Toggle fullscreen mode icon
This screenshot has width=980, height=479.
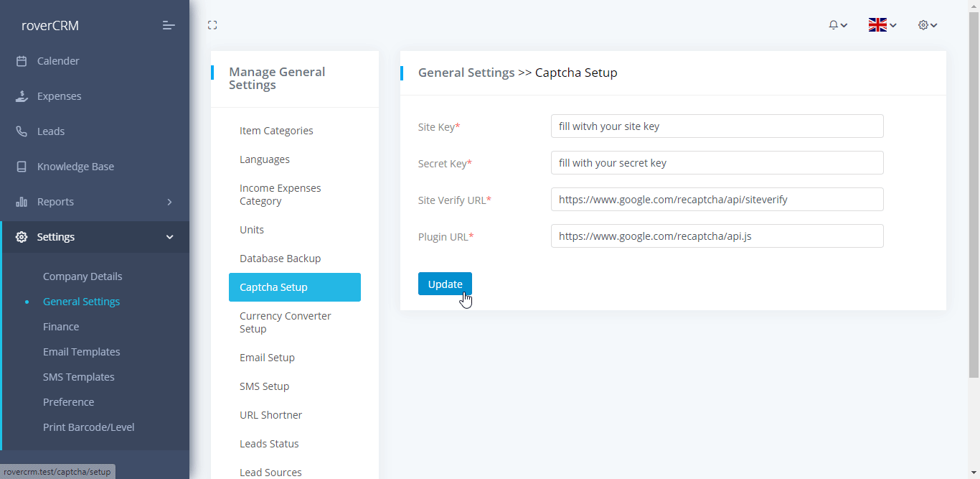click(212, 25)
